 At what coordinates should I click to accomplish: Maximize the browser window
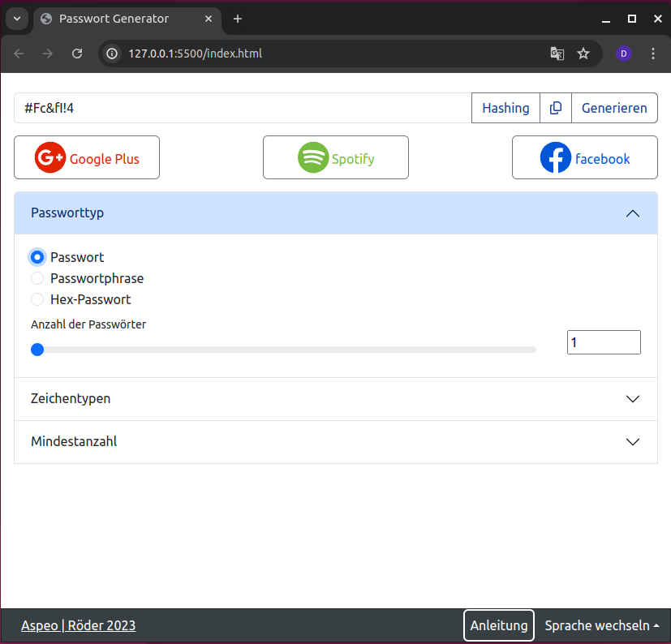[631, 19]
